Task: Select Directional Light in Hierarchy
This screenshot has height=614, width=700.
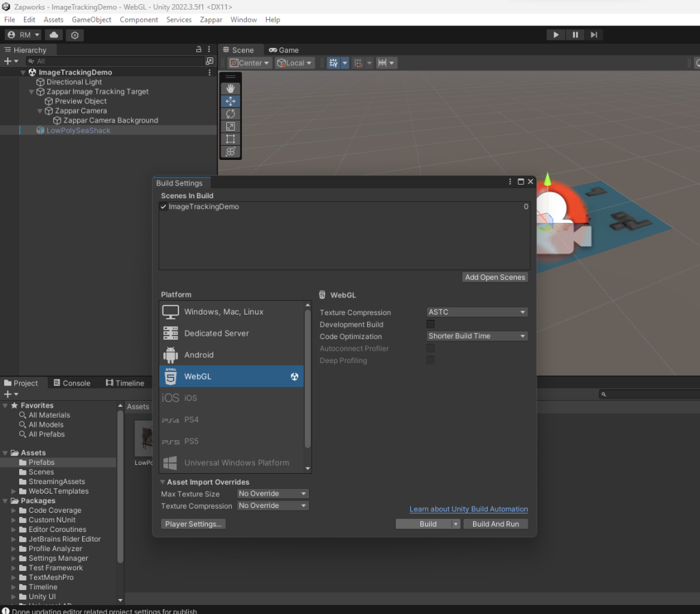Action: (x=74, y=82)
